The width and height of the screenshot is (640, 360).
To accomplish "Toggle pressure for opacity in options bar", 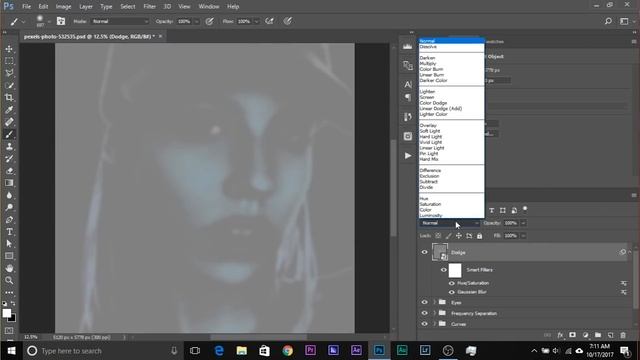I will [209, 21].
